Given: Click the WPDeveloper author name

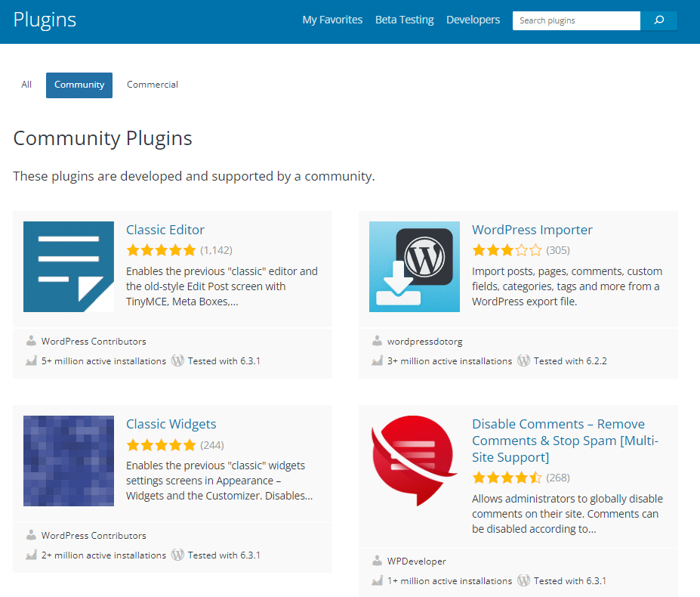Looking at the screenshot, I should tap(417, 561).
